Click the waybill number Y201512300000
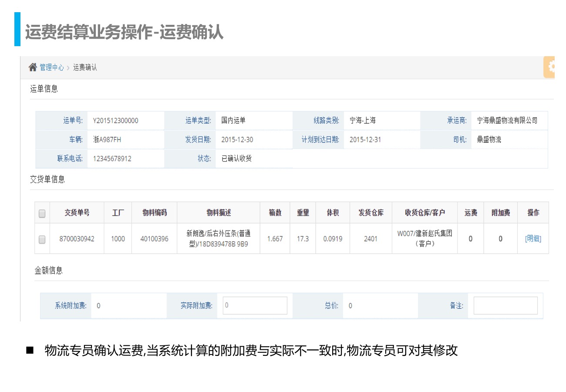The width and height of the screenshot is (566, 392). pyautogui.click(x=115, y=121)
